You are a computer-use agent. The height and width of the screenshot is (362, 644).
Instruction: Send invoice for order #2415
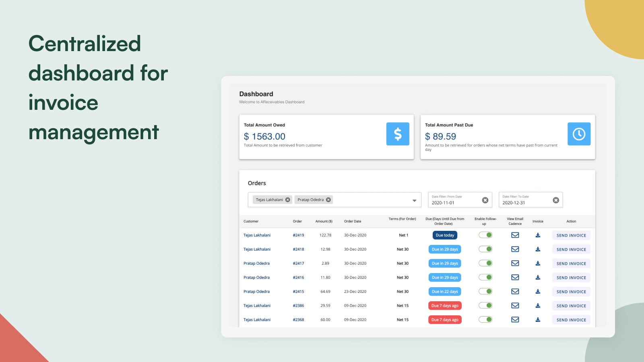571,292
